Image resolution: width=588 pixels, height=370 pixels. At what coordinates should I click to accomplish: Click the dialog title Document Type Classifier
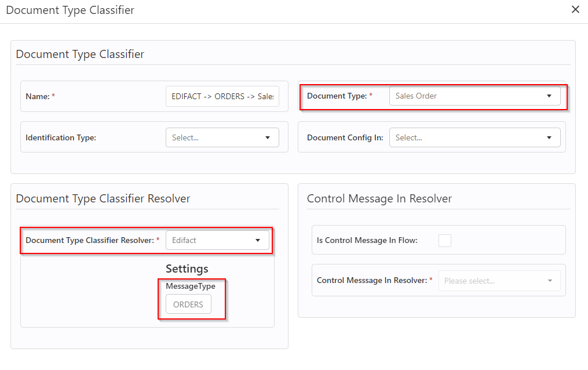(x=70, y=10)
